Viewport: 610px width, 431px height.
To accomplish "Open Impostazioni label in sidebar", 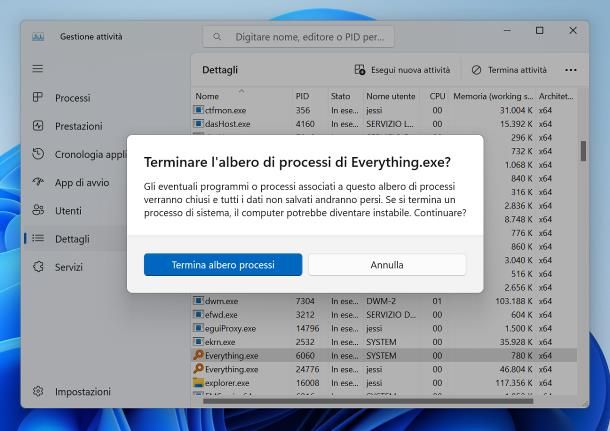I will tap(83, 391).
